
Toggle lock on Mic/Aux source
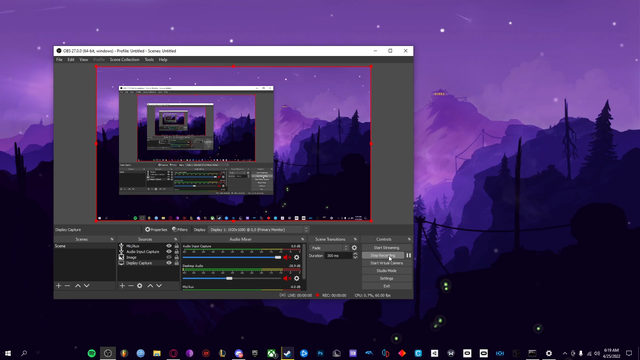click(x=176, y=246)
